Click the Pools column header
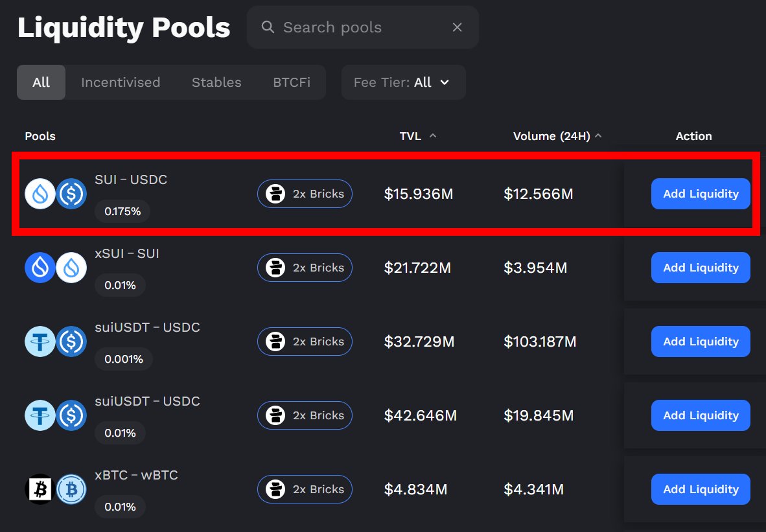766x532 pixels. pos(40,136)
